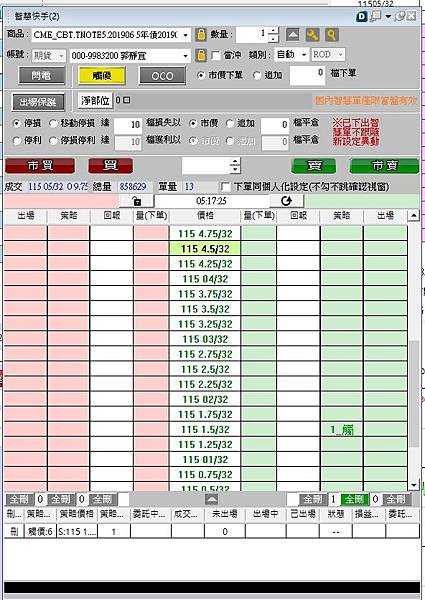This screenshot has width=425, height=600.
Task: Click the 狀態 column header
Action: [x=335, y=514]
